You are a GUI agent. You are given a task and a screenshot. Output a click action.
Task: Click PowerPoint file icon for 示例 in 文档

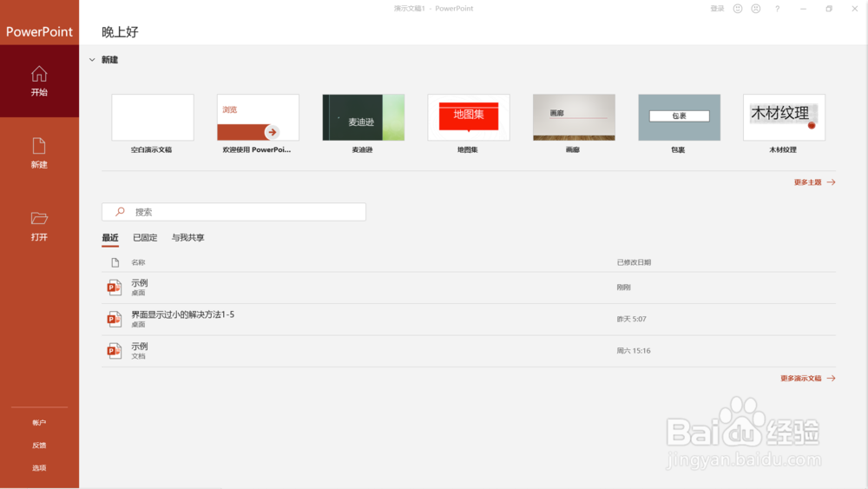114,351
